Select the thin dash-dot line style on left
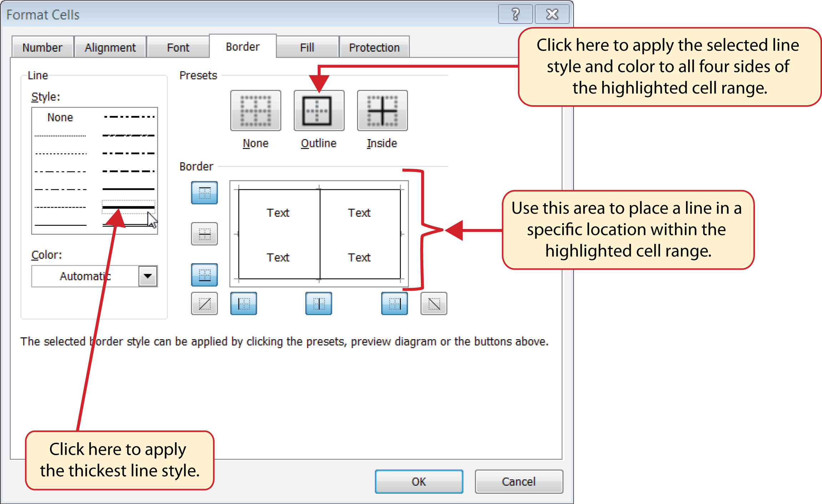The height and width of the screenshot is (504, 822). click(60, 189)
